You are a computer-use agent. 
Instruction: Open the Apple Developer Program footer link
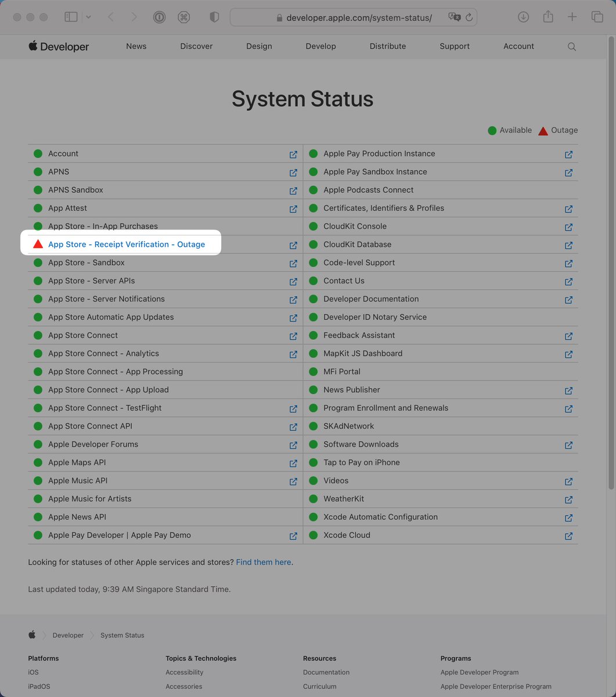click(x=480, y=672)
